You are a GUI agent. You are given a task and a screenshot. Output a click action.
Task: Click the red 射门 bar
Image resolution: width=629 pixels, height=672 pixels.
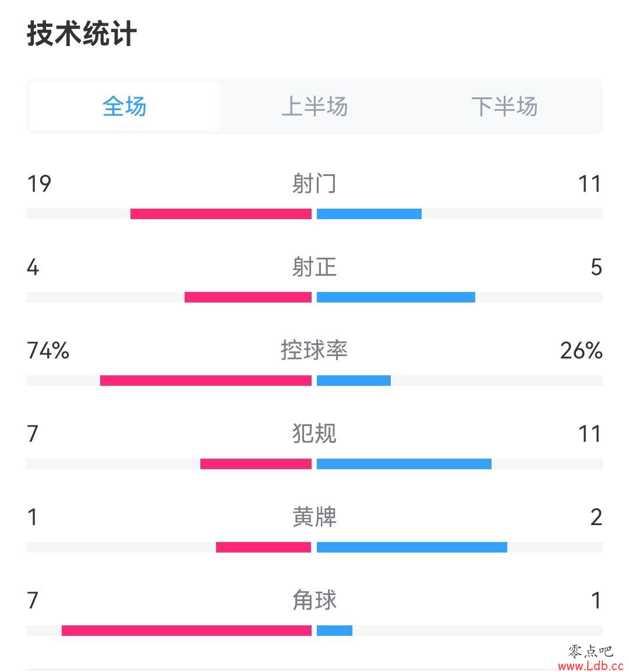pyautogui.click(x=221, y=214)
